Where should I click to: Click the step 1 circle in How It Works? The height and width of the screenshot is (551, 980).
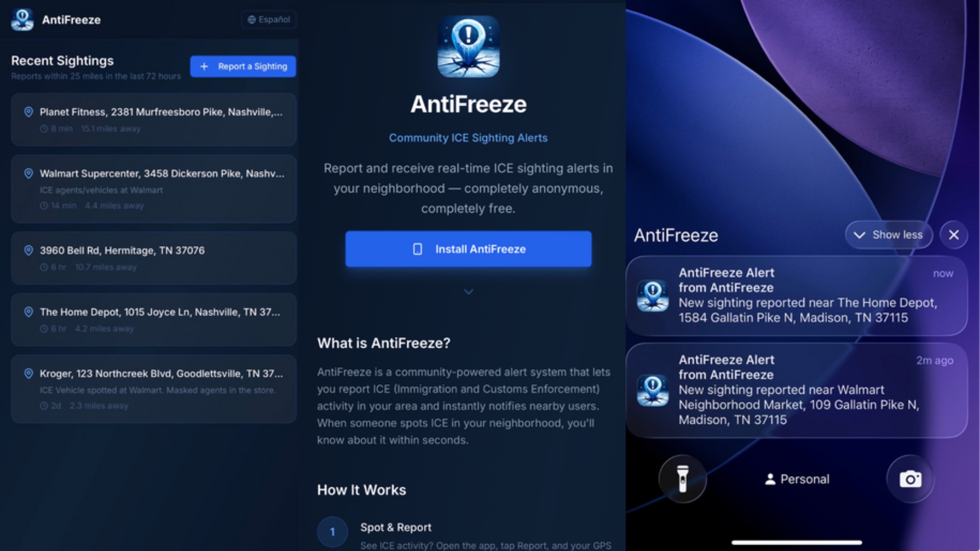coord(332,532)
